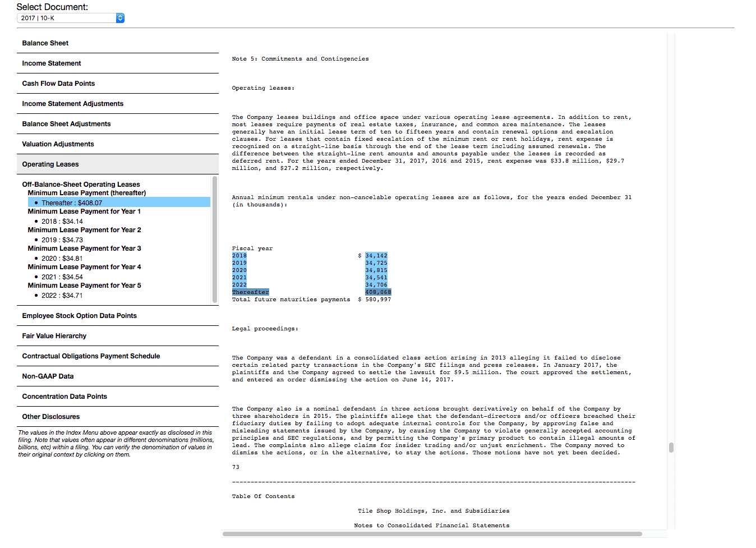Select the 2018 : $34.14 entry

62,221
